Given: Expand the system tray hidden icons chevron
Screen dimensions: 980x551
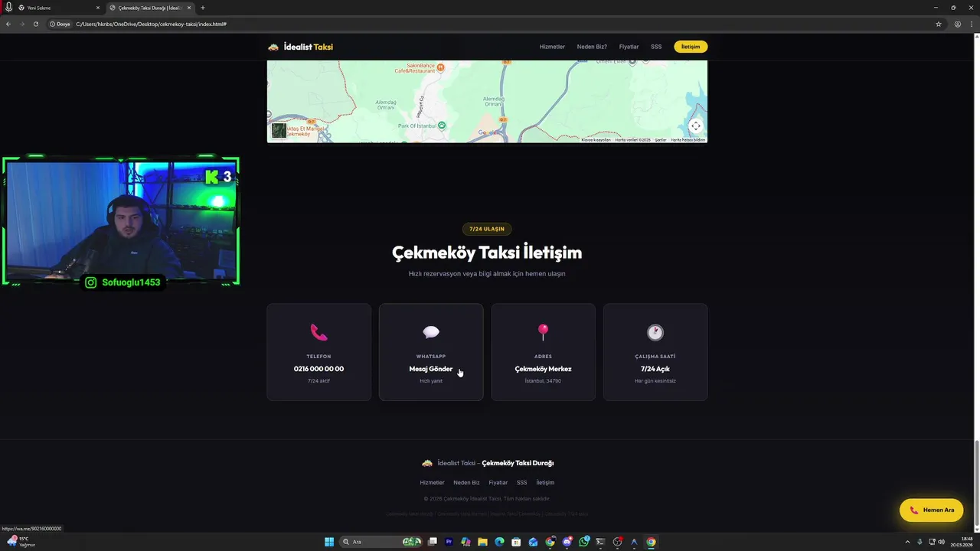Looking at the screenshot, I should coord(907,542).
